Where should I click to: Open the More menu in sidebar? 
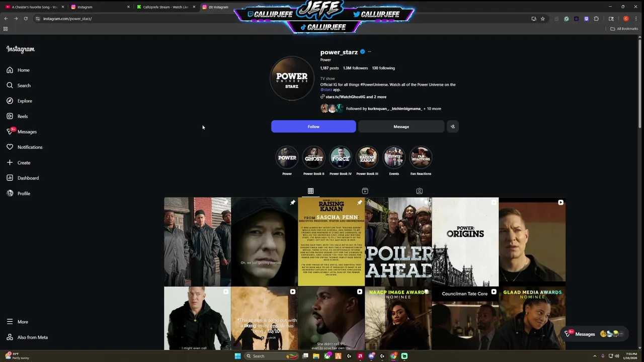tap(18, 322)
